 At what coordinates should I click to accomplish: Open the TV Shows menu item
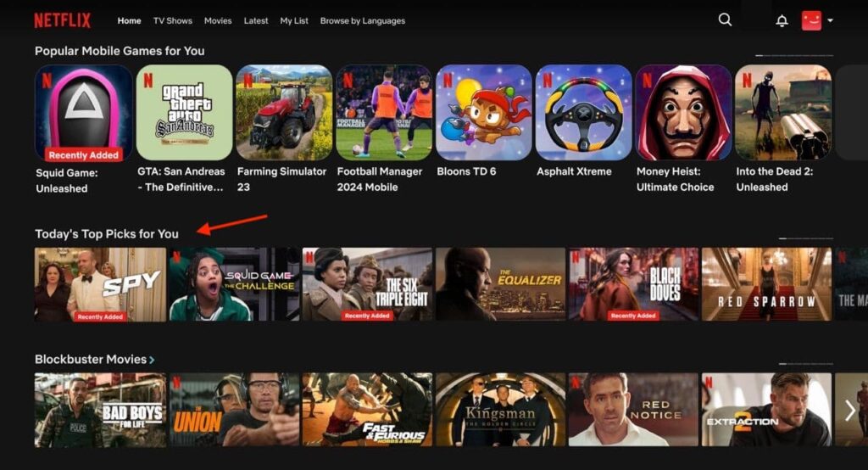(x=173, y=20)
